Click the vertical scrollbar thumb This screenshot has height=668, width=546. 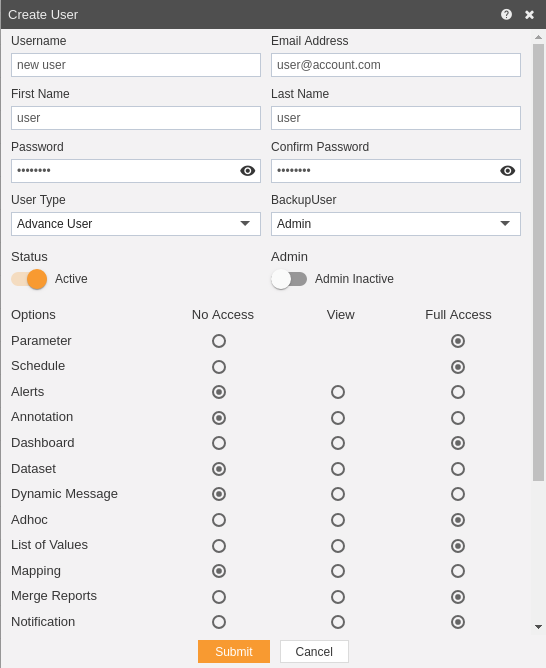pyautogui.click(x=538, y=262)
